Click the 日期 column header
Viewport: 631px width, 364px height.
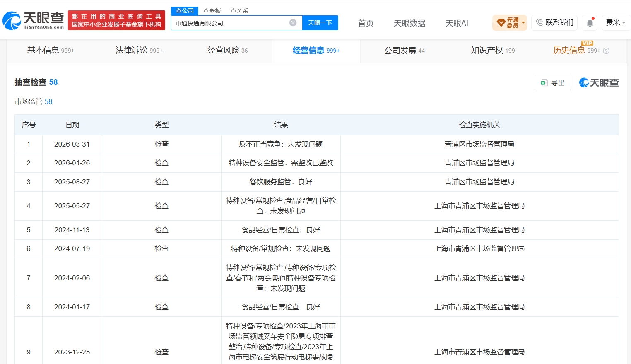[72, 125]
